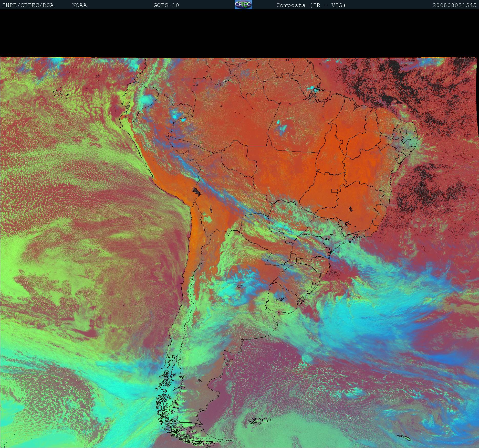Viewport: 479px width, 448px height.
Task: Click the NOAA label in the header
Action: click(79, 5)
